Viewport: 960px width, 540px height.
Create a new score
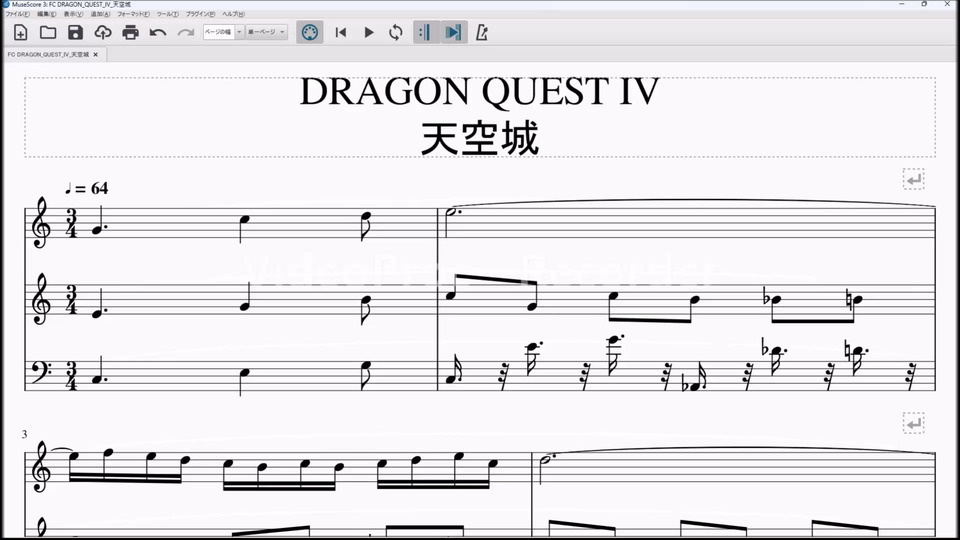point(20,32)
